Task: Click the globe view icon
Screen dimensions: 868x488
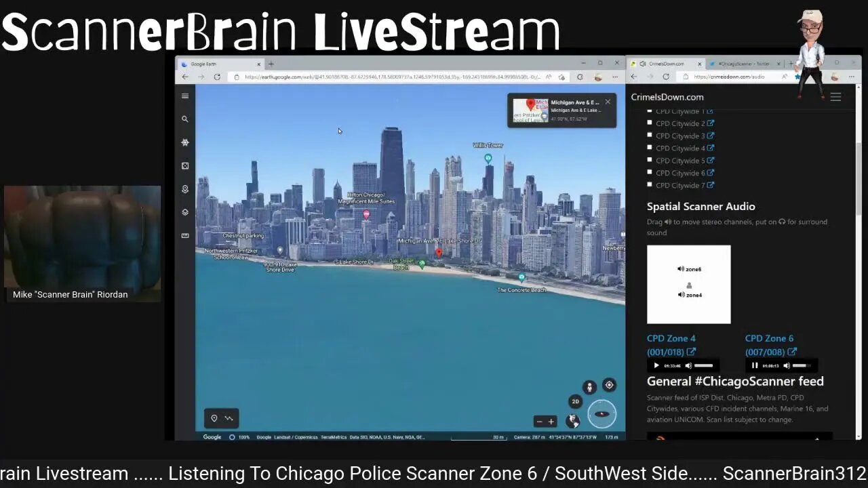Action: tap(573, 421)
